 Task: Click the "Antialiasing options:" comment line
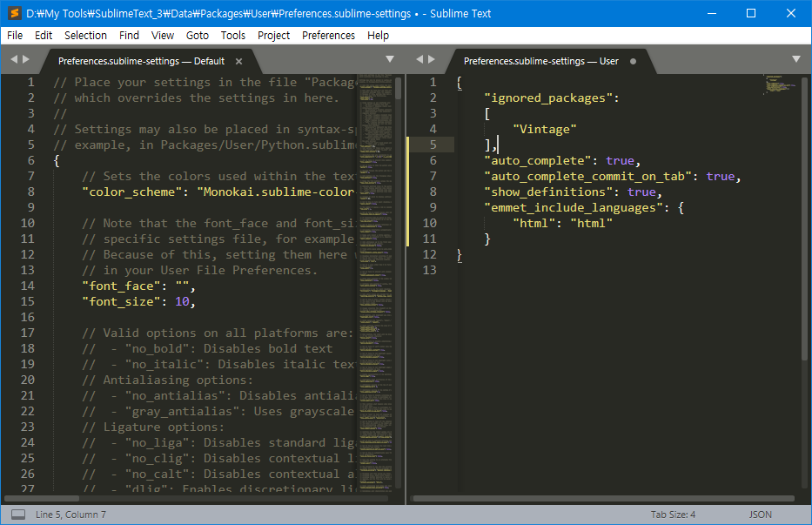[167, 380]
